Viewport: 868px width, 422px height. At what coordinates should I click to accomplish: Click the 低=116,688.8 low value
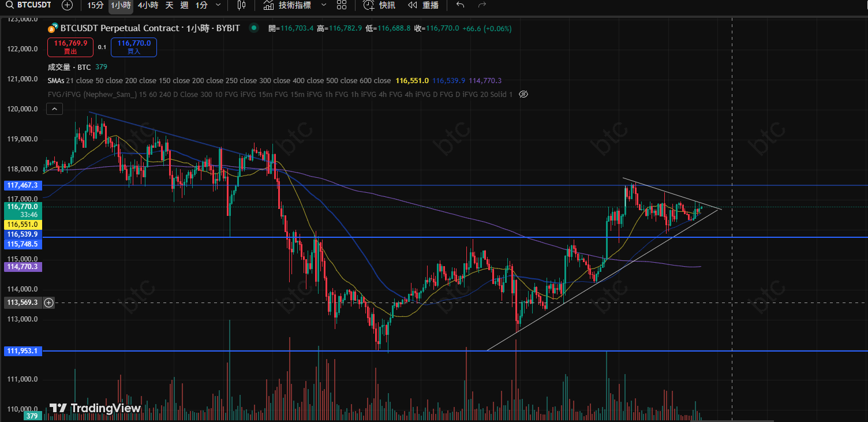pyautogui.click(x=388, y=28)
